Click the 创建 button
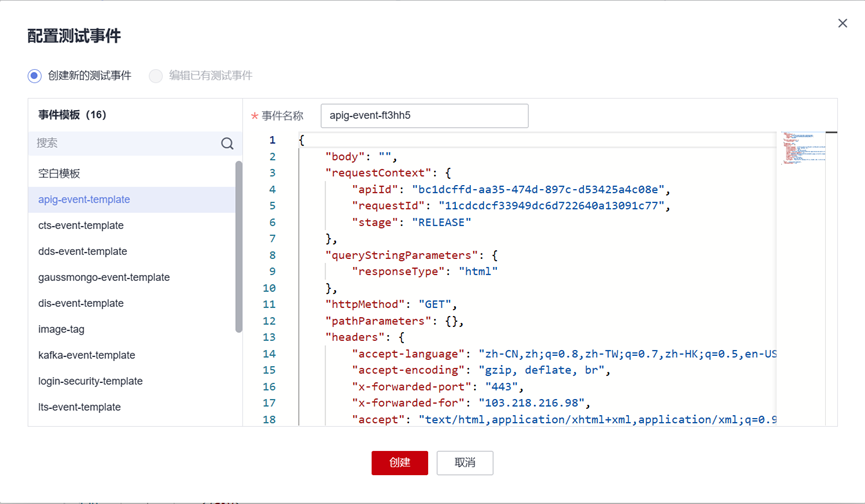 [399, 463]
